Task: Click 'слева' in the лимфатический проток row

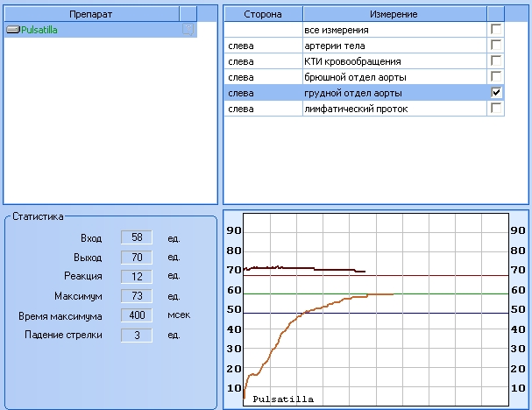Action: coord(241,109)
